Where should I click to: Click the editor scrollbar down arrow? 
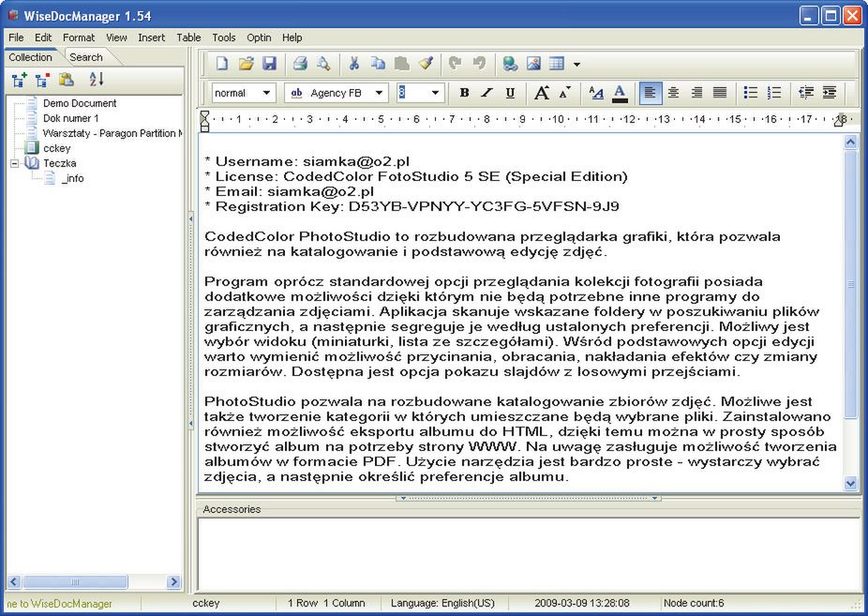(851, 484)
